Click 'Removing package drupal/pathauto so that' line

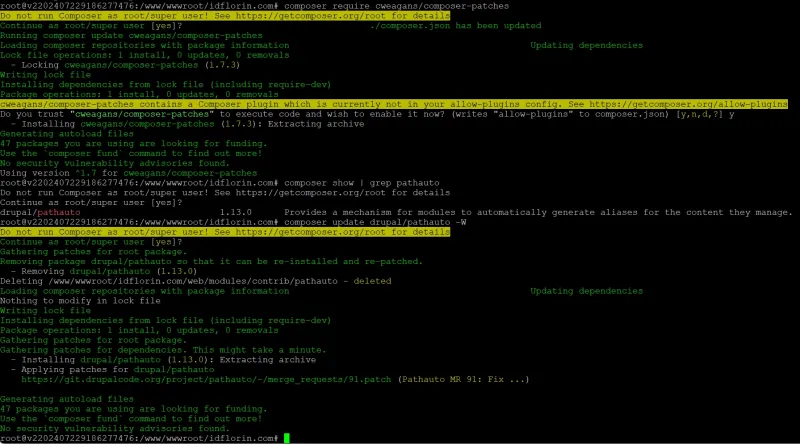pos(211,261)
